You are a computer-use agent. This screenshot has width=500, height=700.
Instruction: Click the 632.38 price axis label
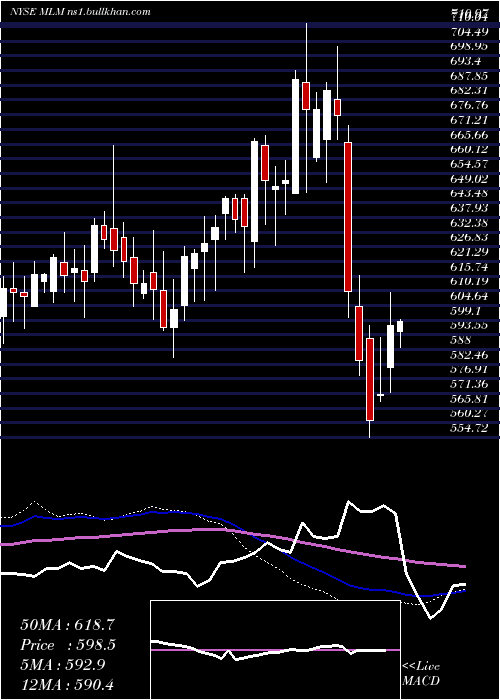pos(470,223)
